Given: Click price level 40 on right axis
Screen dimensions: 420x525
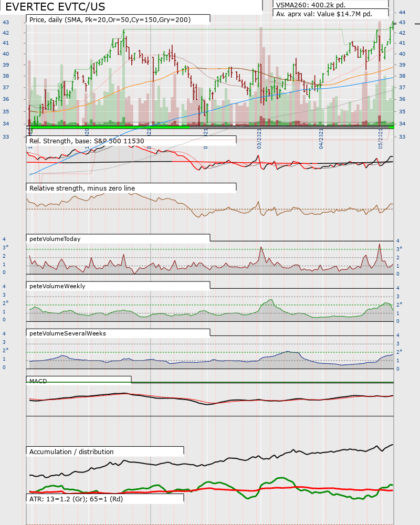Looking at the screenshot, I should (402, 54).
